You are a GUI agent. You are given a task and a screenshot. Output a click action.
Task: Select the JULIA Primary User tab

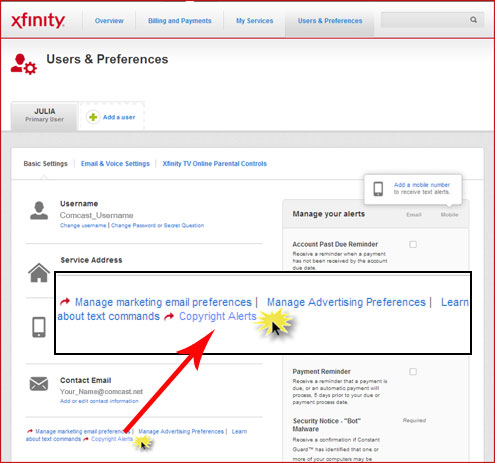[x=44, y=115]
